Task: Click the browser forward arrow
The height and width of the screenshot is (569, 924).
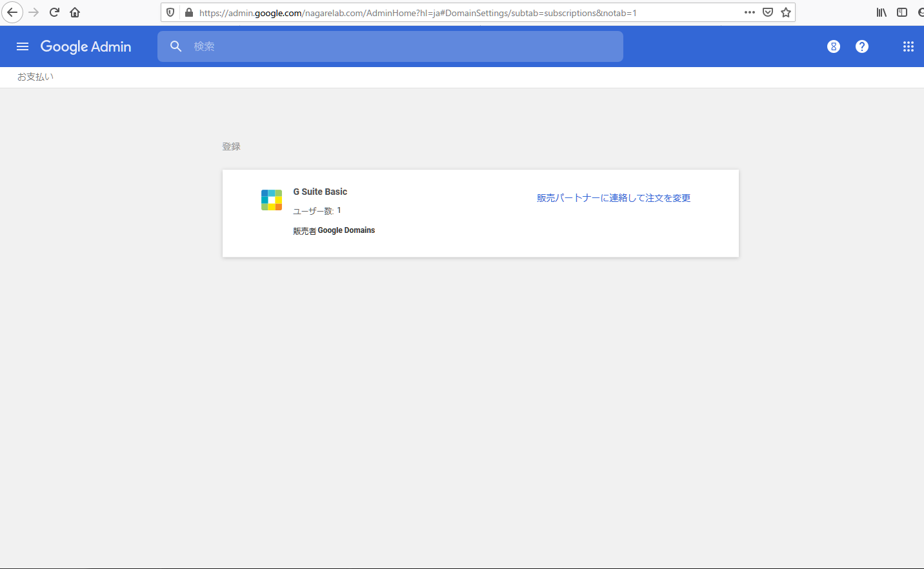Action: click(34, 12)
